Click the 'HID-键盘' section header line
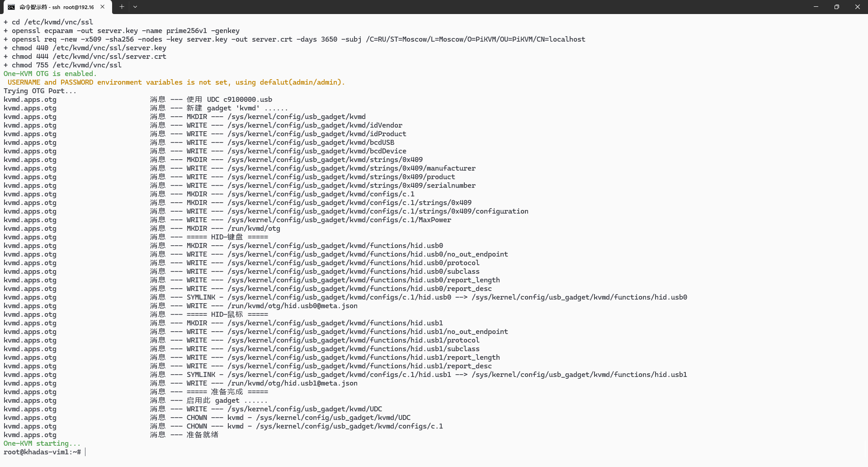 pos(227,237)
